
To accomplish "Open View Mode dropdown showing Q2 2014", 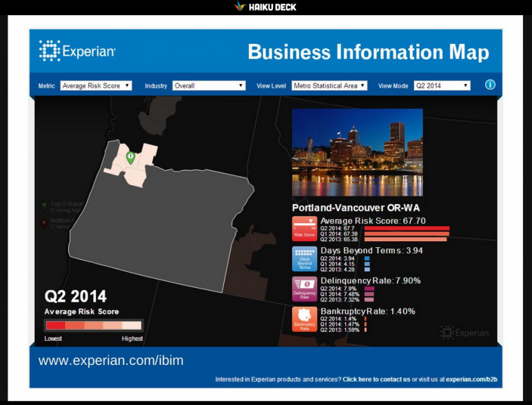I will (442, 85).
